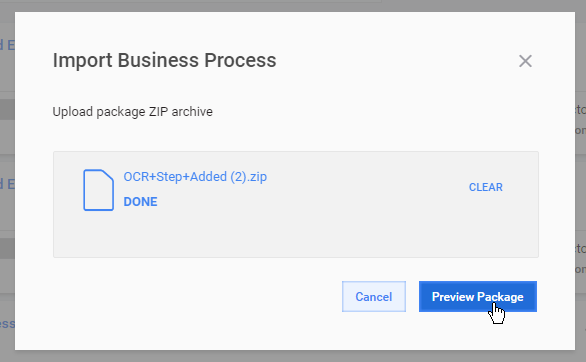Viewport: 586px width, 362px height.
Task: Close the Import Business Process dialog
Action: pyautogui.click(x=525, y=61)
